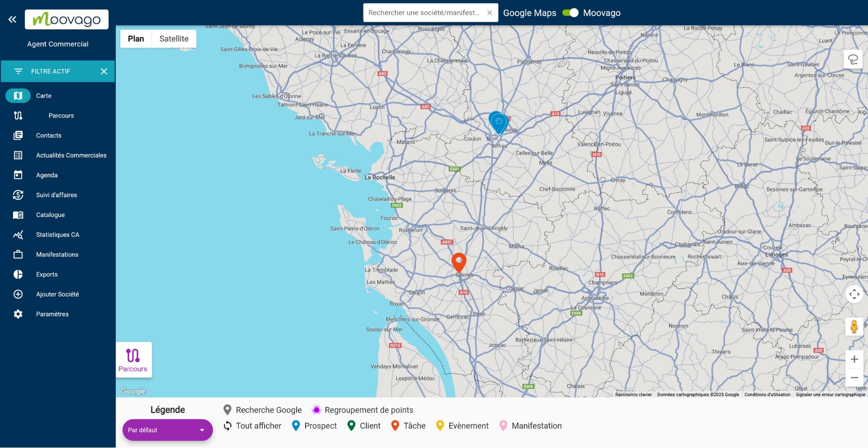The height and width of the screenshot is (448, 868).
Task: Click Ajouter Société to add a company
Action: tap(58, 294)
